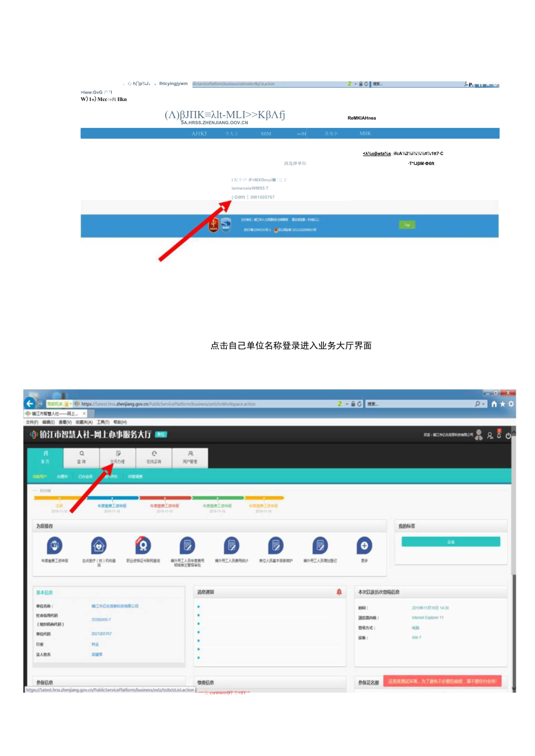Open browser settings gear icon
This screenshot has width=535, height=756.
510,404
